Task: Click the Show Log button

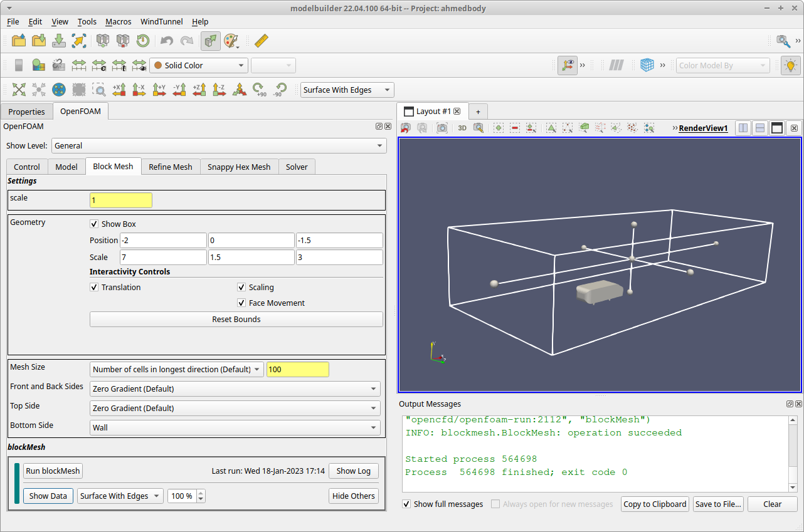Action: tap(354, 471)
